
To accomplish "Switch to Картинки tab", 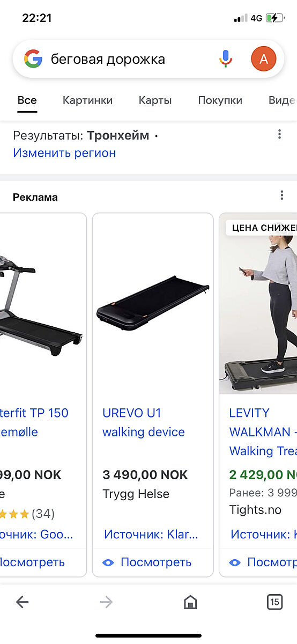I will coord(88,100).
